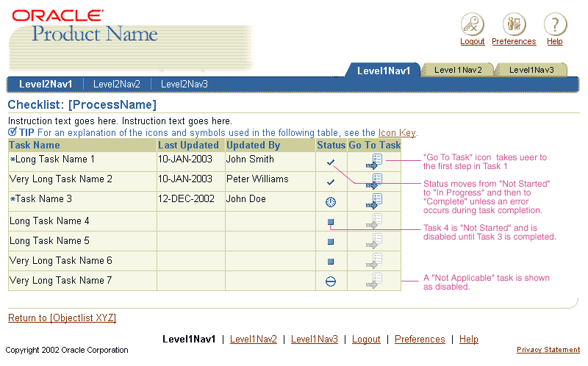588x366 pixels.
Task: Switch to the Level1Nav2 tab
Action: [x=458, y=70]
